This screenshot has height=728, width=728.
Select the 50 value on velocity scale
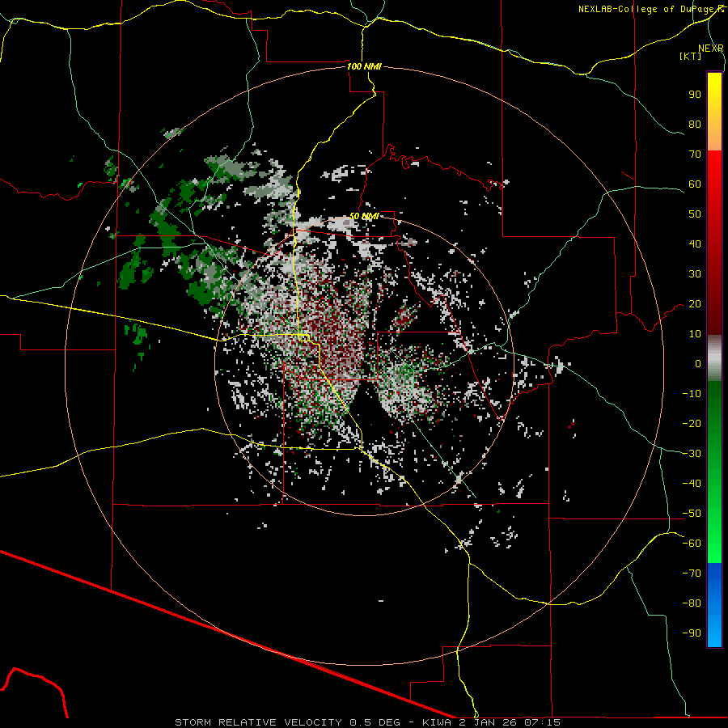pos(695,214)
